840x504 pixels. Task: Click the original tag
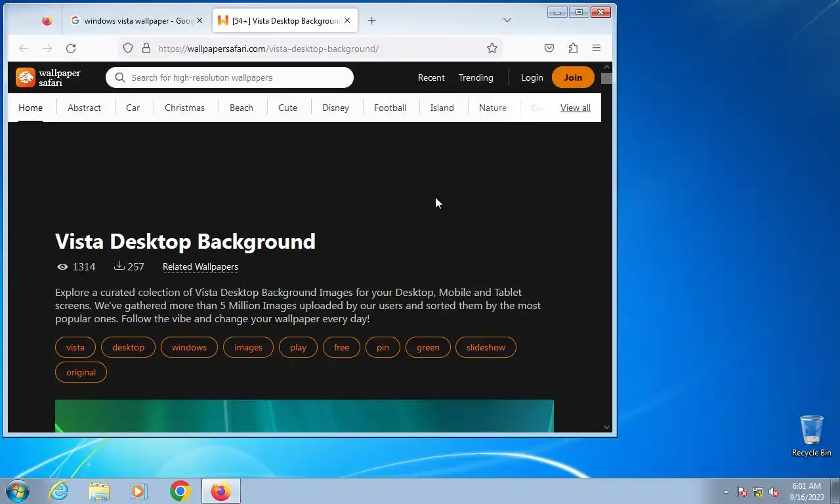pos(81,372)
